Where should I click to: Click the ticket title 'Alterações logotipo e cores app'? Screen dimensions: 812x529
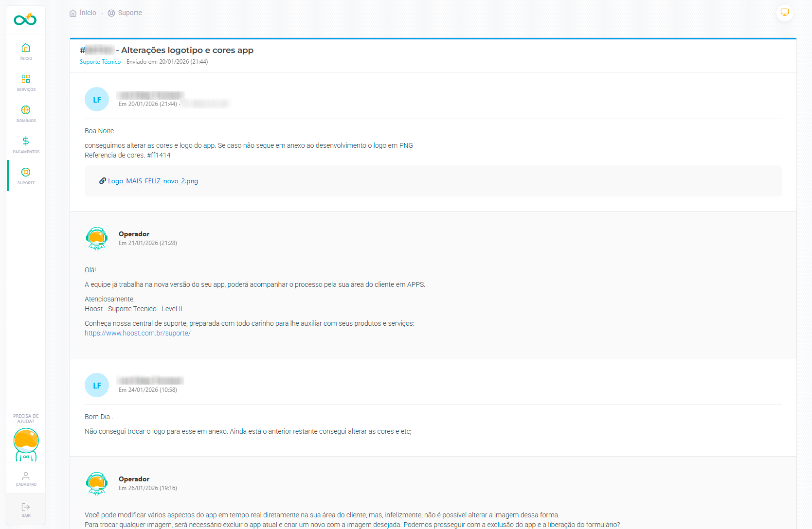click(x=187, y=50)
